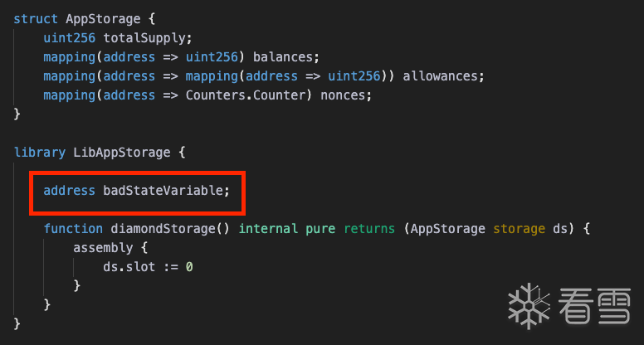
Task: Click the red-highlighted badStateVariable declaration
Action: coord(137,191)
